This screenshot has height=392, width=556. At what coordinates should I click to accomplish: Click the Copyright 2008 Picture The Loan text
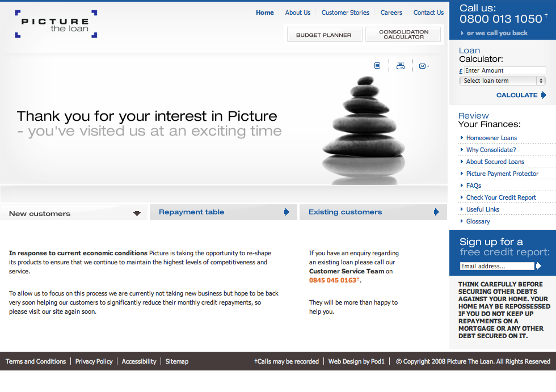point(473,361)
